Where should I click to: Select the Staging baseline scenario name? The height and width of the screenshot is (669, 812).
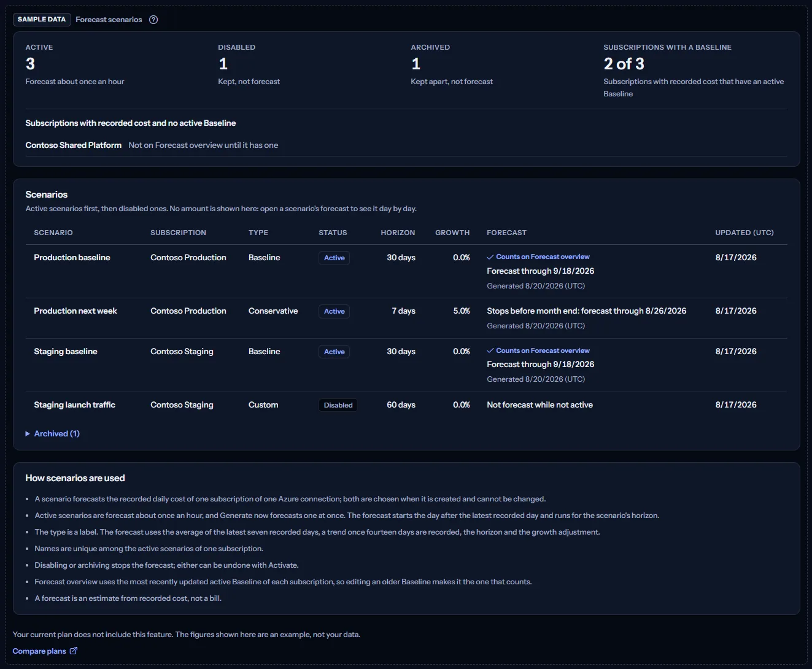[66, 352]
